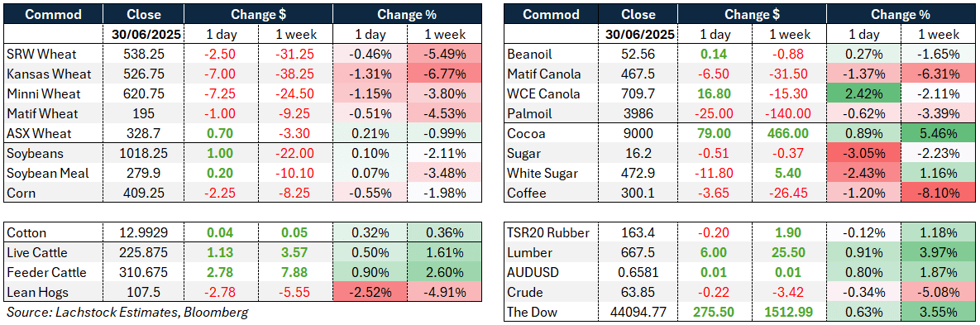Click the Soybeans close price 1018.25
This screenshot has height=325, width=980.
(x=144, y=153)
